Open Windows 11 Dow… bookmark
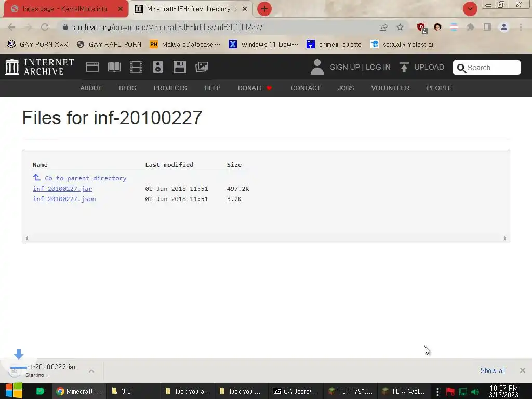This screenshot has width=532, height=399. 263,45
